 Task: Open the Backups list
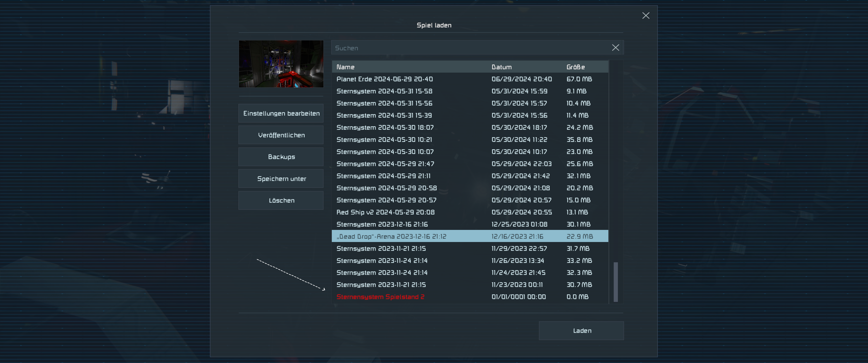point(281,157)
